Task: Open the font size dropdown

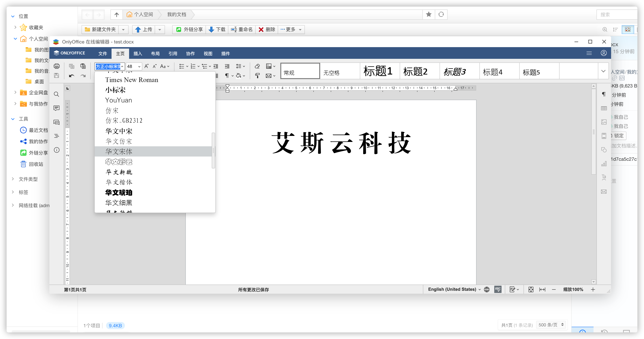Action: pos(139,66)
